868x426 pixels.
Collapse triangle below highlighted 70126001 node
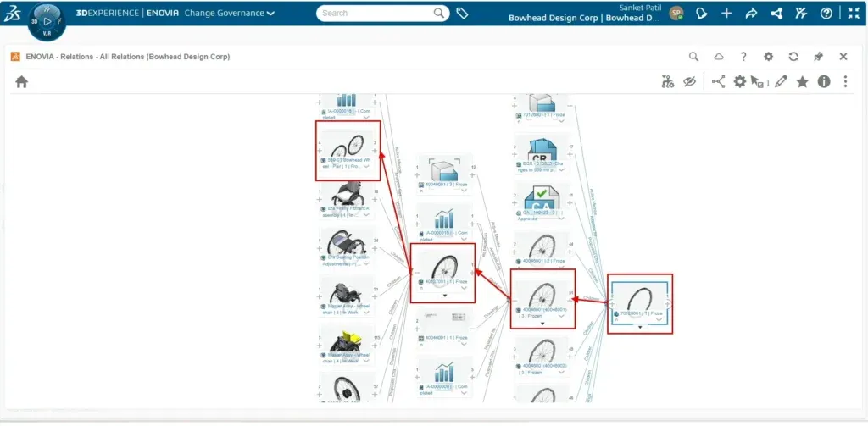point(641,327)
